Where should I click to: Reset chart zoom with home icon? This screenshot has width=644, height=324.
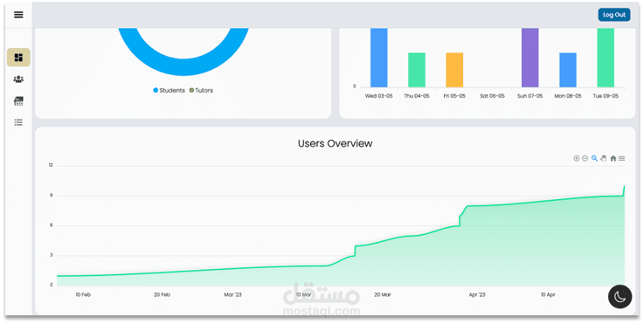613,159
